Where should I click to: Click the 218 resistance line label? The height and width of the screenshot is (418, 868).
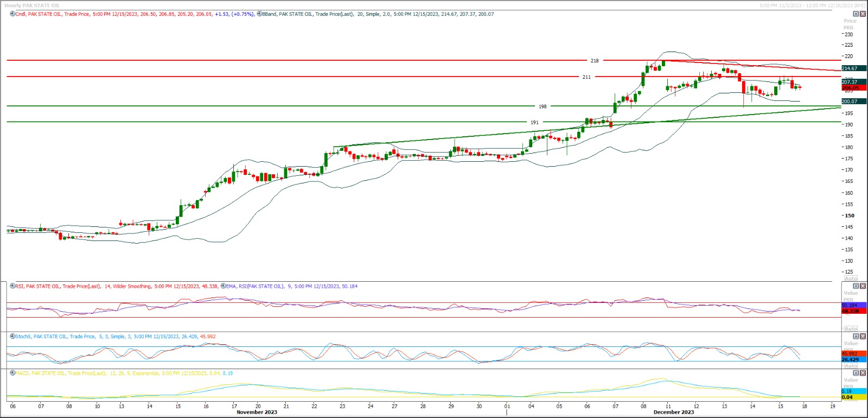(595, 61)
